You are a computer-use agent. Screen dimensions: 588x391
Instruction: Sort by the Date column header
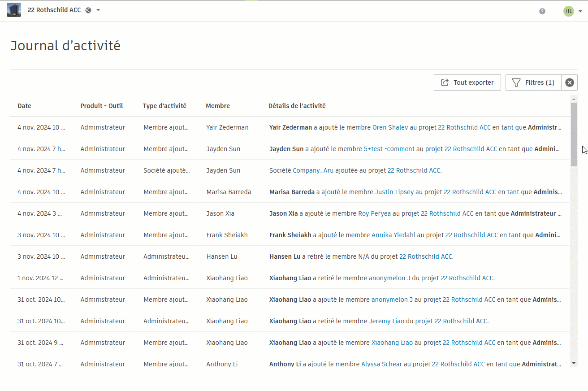tap(25, 106)
